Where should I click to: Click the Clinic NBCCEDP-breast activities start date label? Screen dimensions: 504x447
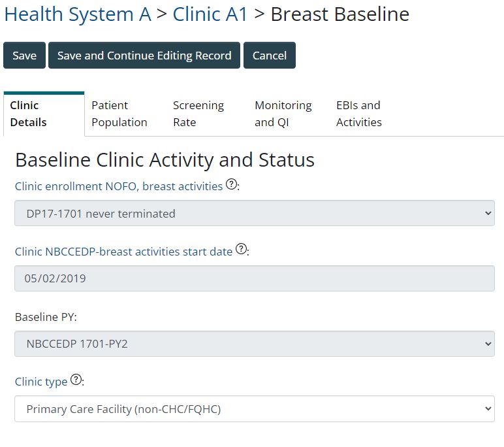pyautogui.click(x=123, y=251)
